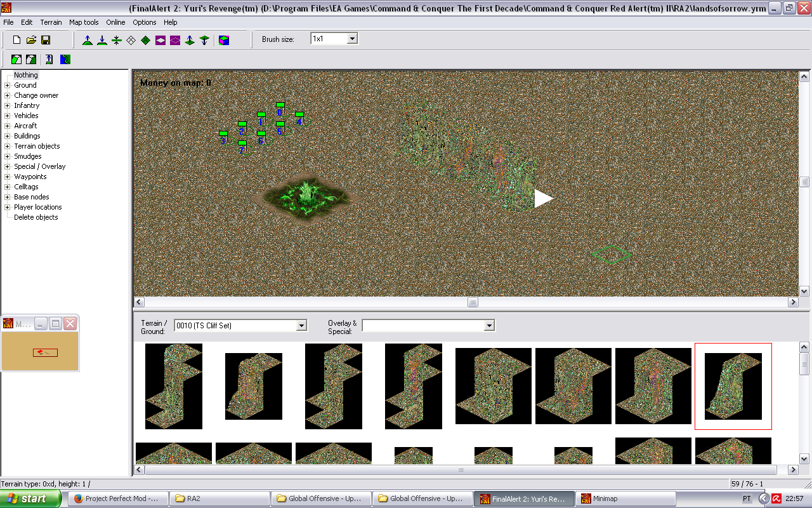Click the Windows start button
Image resolution: width=812 pixels, height=508 pixels.
click(x=30, y=498)
